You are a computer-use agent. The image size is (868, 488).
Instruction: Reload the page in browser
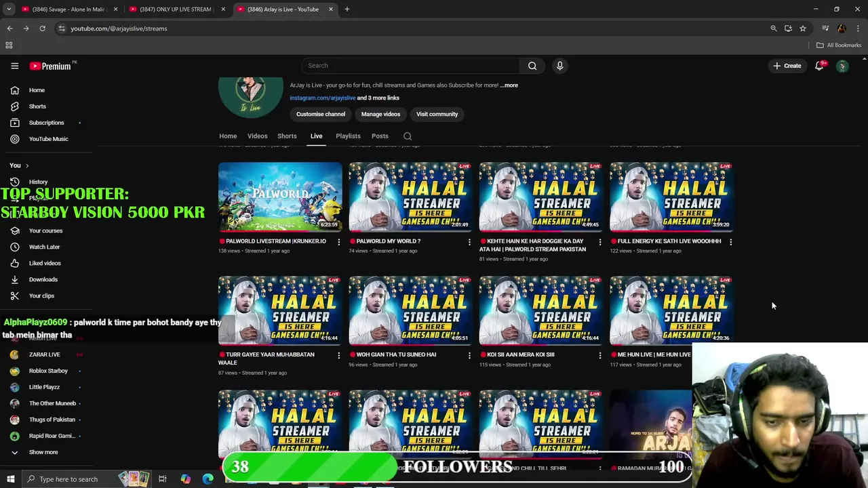[x=42, y=28]
